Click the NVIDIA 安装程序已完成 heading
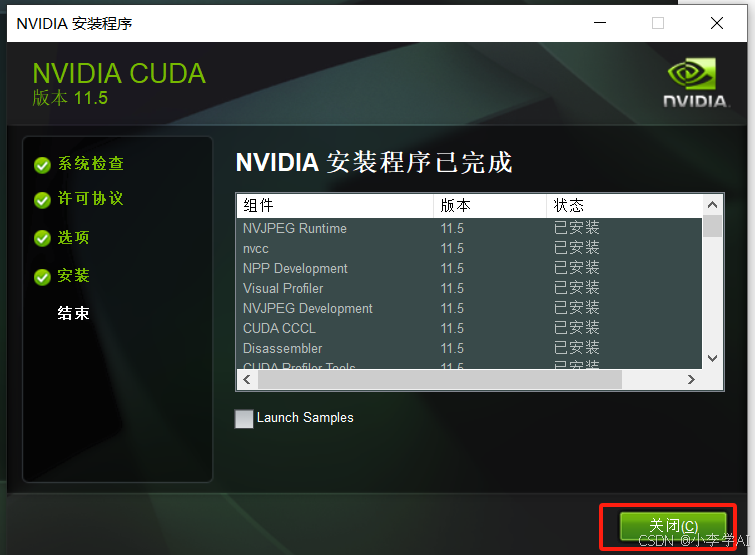 [x=374, y=162]
